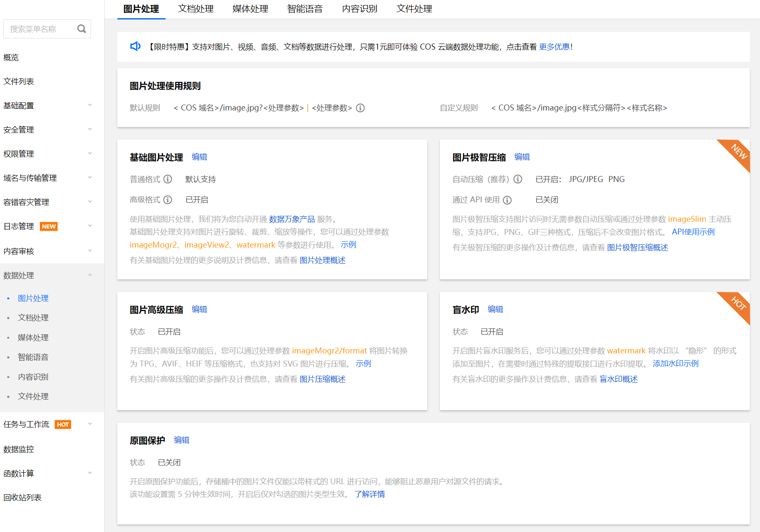
Task: Click 编辑 for 原图保护
Action: [181, 440]
